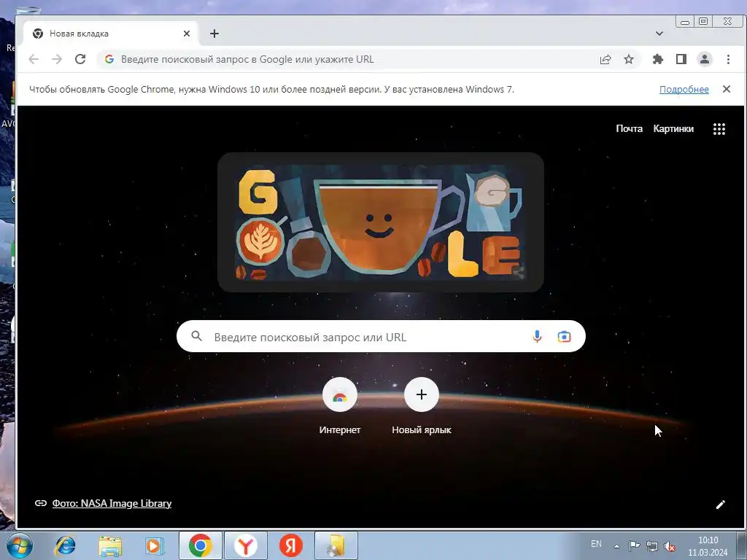
Task: Toggle the side panel icon
Action: tap(681, 60)
